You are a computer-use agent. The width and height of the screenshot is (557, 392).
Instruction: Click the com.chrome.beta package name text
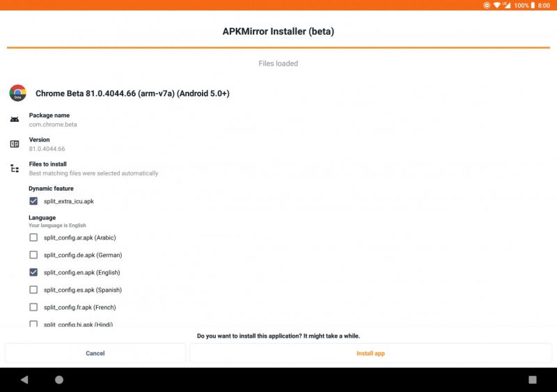[53, 125]
